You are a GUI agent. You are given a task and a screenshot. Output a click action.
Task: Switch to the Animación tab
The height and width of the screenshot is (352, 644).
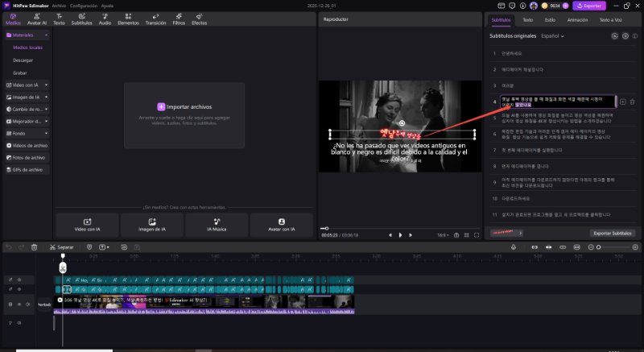(577, 19)
